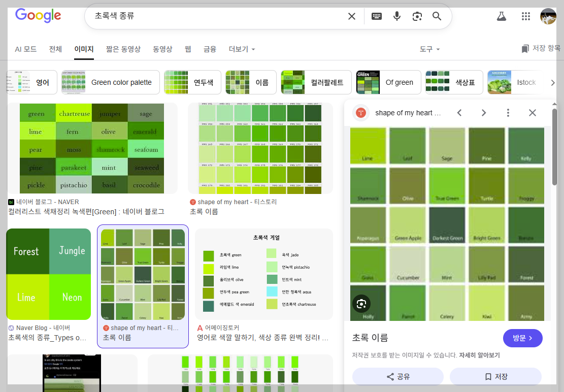Click source favicon in preview header
The height and width of the screenshot is (392, 564).
361,113
